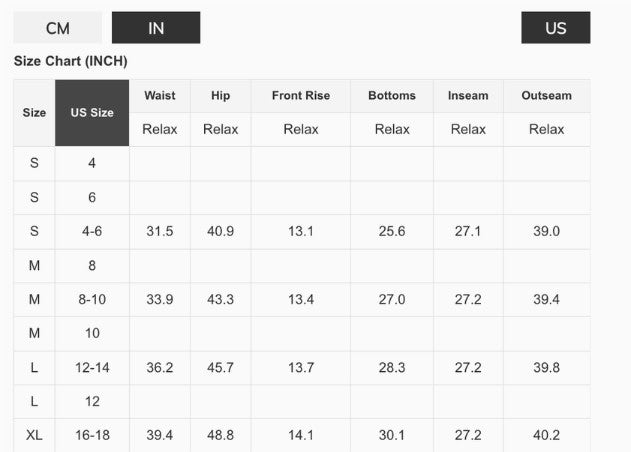Switch the size chart to CM units
The height and width of the screenshot is (452, 631).
pos(58,28)
